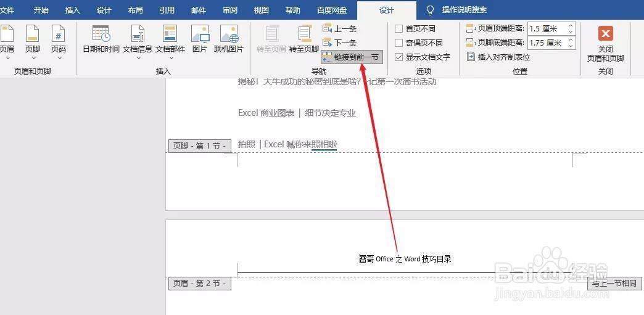
Task: Click the 操作说明搜索 search box
Action: point(464,10)
